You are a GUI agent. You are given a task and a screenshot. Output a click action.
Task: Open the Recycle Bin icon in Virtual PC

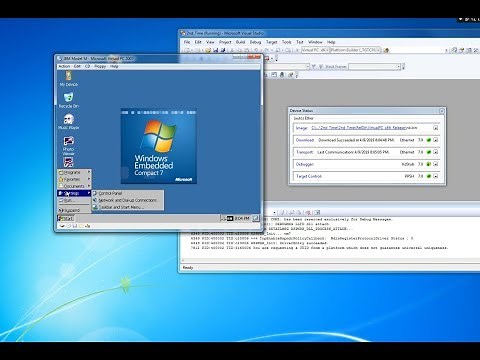point(69,100)
